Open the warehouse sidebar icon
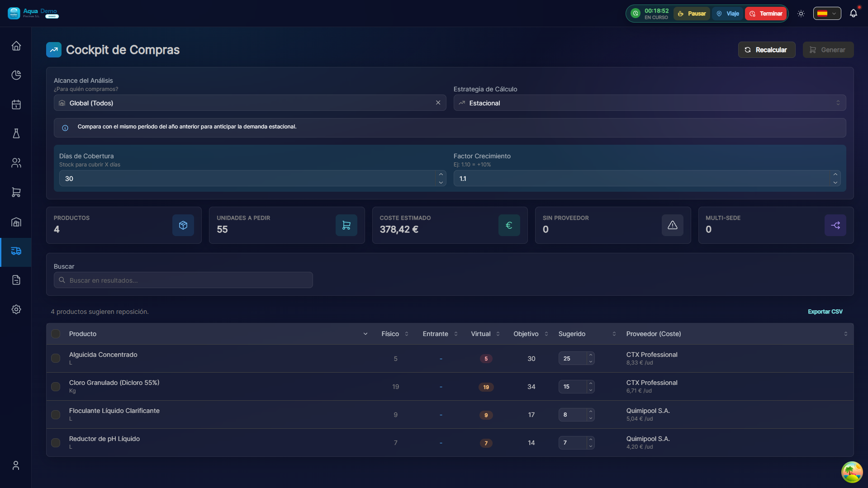868x488 pixels. (16, 222)
